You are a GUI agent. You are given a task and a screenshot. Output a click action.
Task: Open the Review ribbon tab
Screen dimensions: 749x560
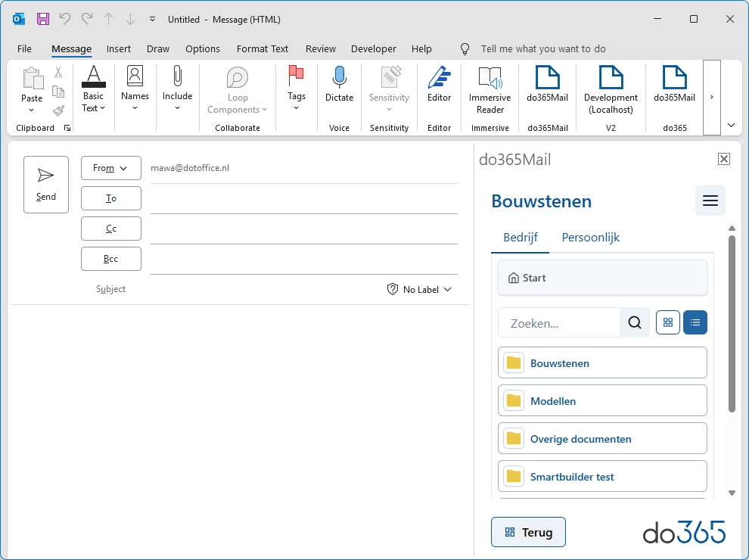tap(321, 48)
